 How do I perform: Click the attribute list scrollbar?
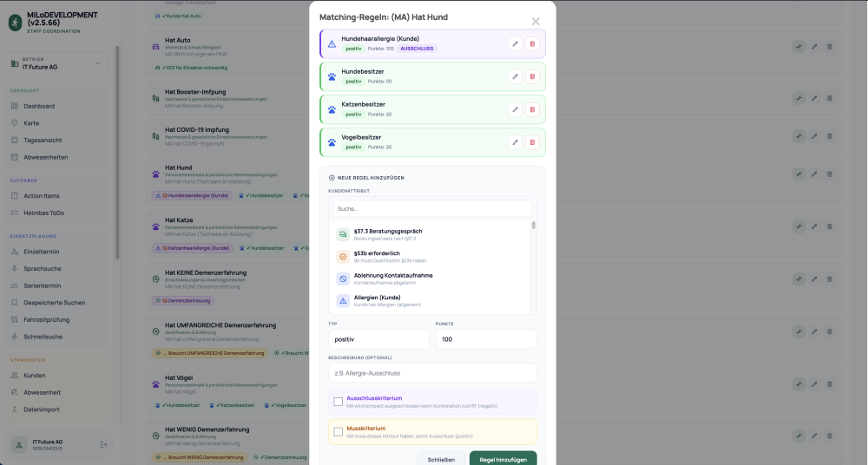coord(534,226)
